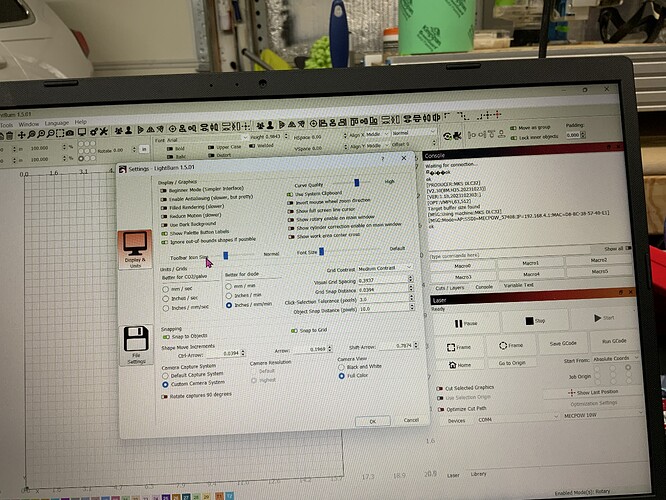Toggle Enable Antialiasing switch
The height and width of the screenshot is (500, 666).
[x=163, y=199]
